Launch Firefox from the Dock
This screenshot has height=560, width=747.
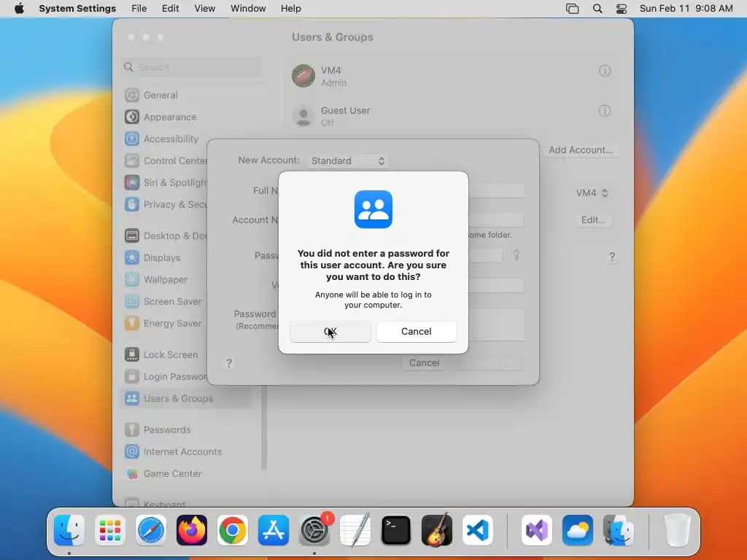192,530
